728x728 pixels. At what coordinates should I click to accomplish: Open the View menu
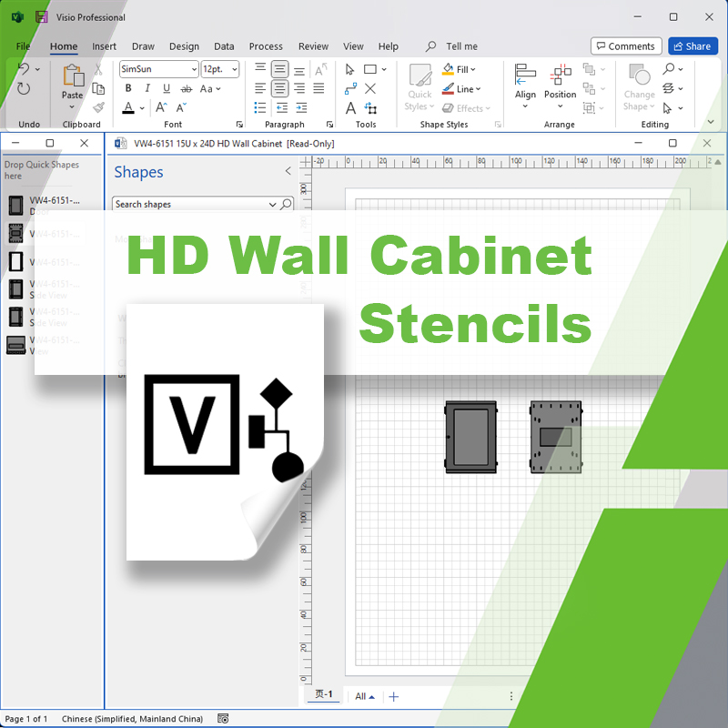click(x=353, y=46)
